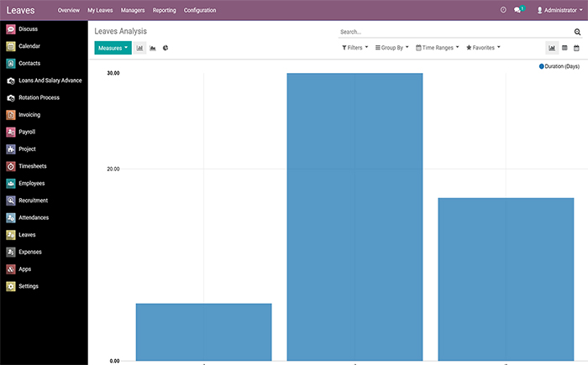Switch to line chart view
This screenshot has height=365, width=588.
(153, 48)
